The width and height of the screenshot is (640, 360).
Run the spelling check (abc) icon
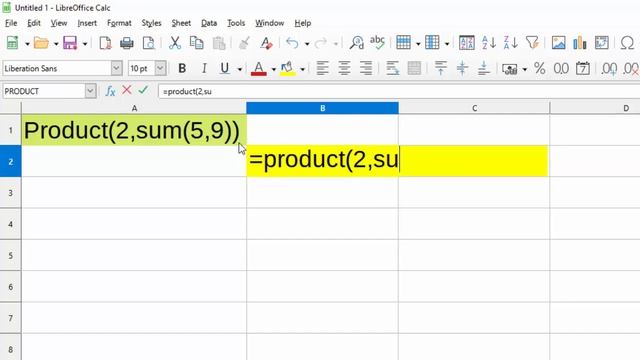coord(378,43)
